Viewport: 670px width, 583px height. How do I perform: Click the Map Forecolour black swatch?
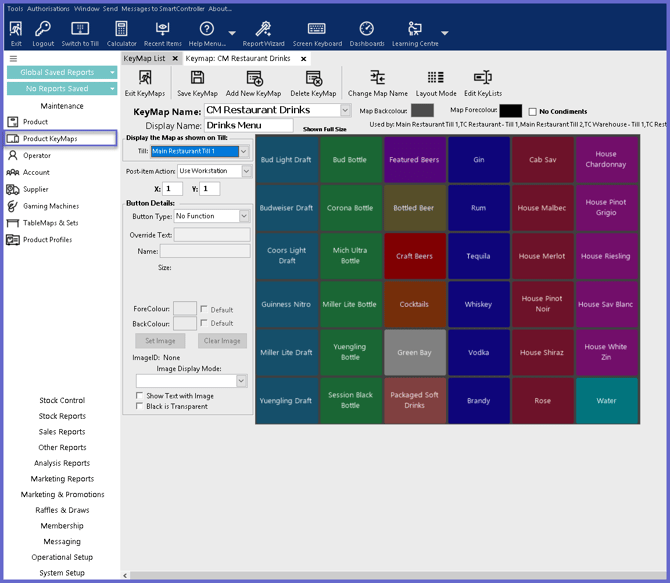pyautogui.click(x=510, y=111)
